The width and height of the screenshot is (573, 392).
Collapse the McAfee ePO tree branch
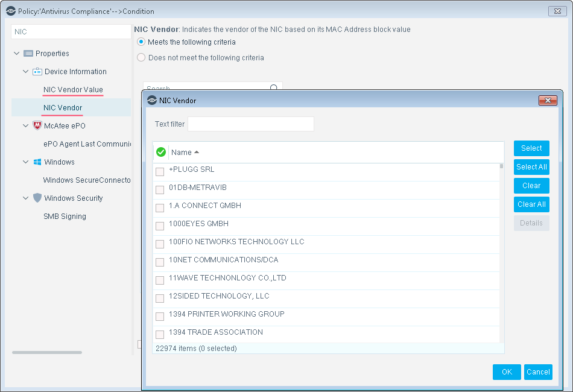25,125
